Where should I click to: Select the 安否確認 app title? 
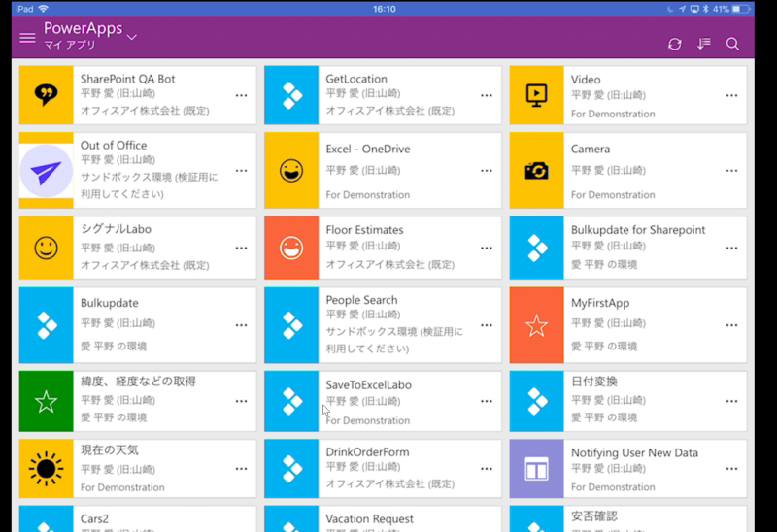coord(594,516)
